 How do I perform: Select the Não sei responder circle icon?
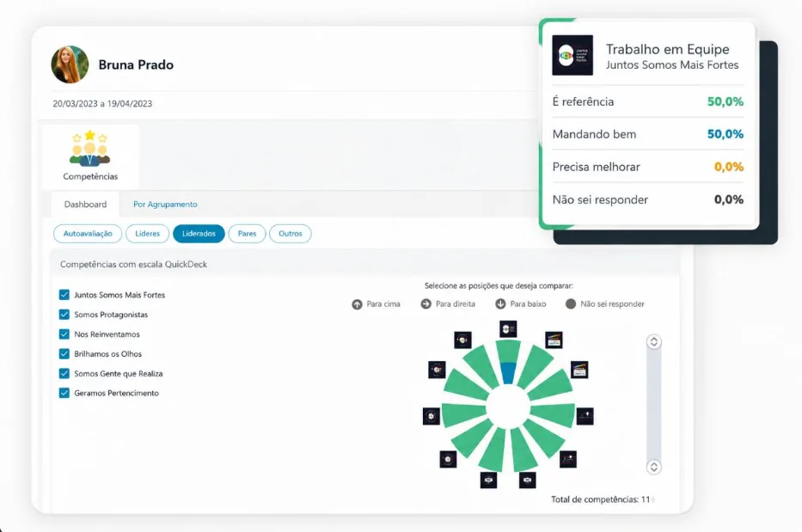tap(571, 304)
